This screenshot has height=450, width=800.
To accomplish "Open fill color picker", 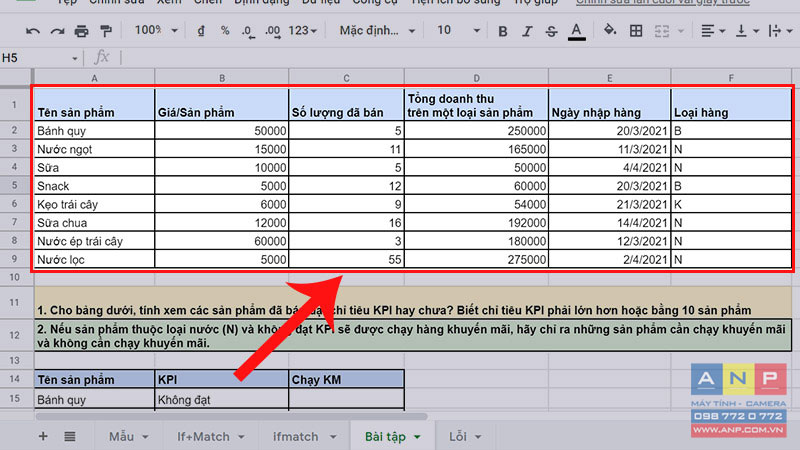I will coord(610,31).
